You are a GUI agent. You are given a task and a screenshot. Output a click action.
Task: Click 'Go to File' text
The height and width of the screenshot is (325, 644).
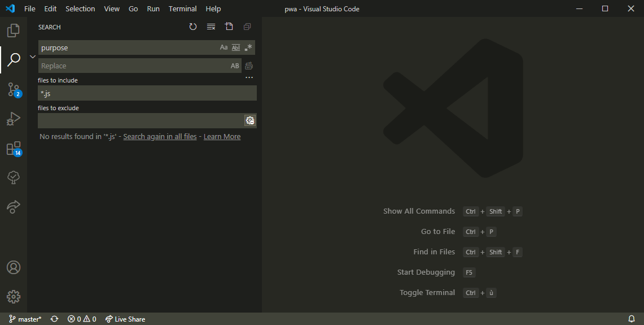point(438,232)
